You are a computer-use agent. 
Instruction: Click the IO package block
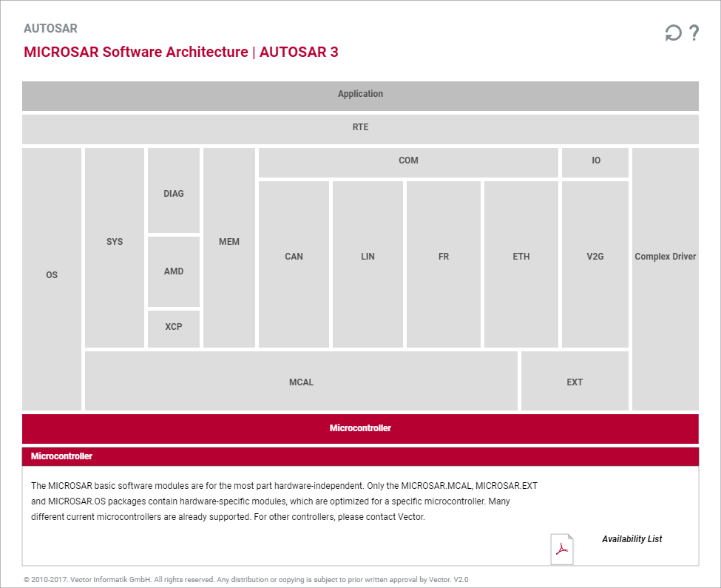click(x=595, y=160)
